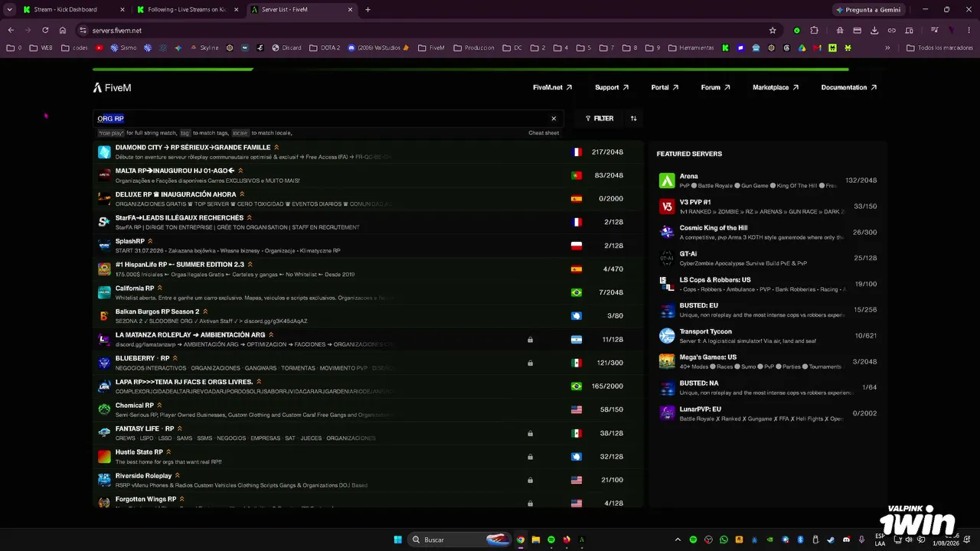Go to the Support page link

(612, 88)
